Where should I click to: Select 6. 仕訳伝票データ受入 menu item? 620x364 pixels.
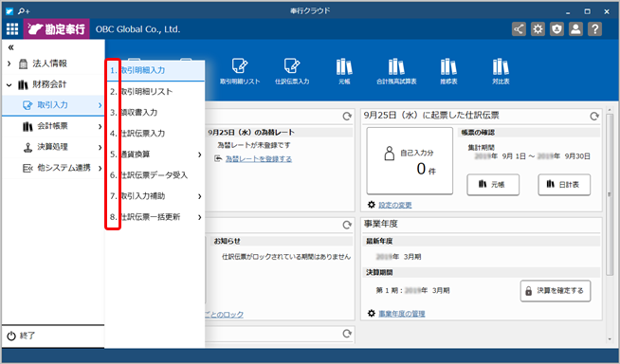coord(155,175)
